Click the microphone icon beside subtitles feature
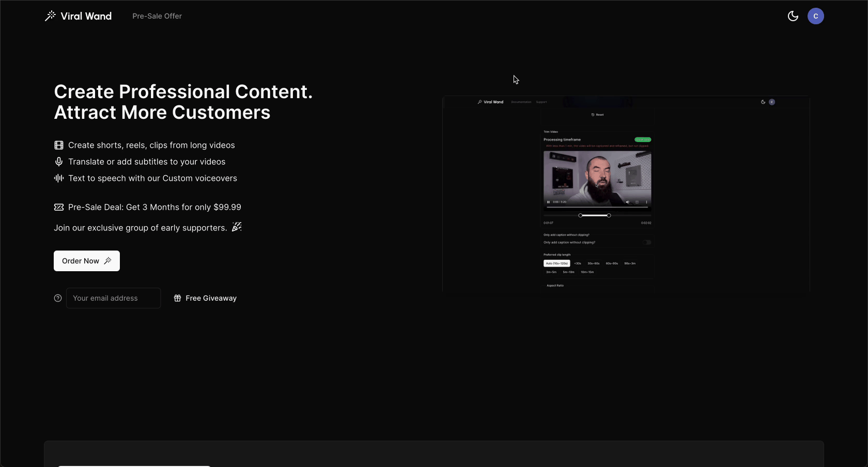Viewport: 868px width, 467px height. coord(59,162)
